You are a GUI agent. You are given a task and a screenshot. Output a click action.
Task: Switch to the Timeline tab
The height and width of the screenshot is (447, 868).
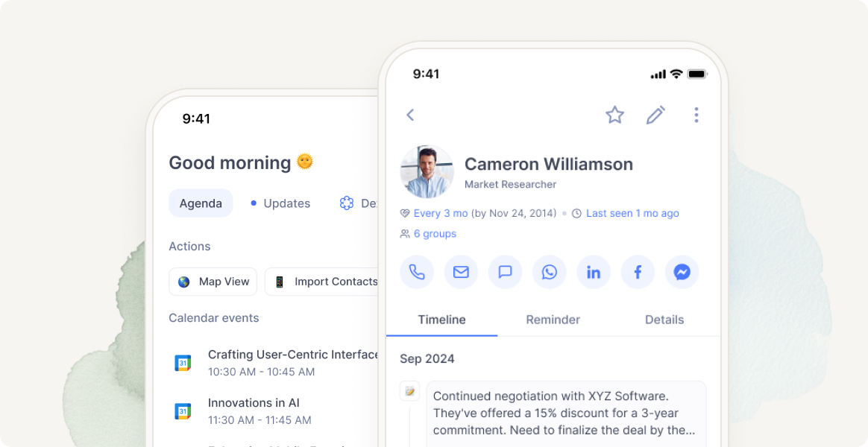(441, 320)
